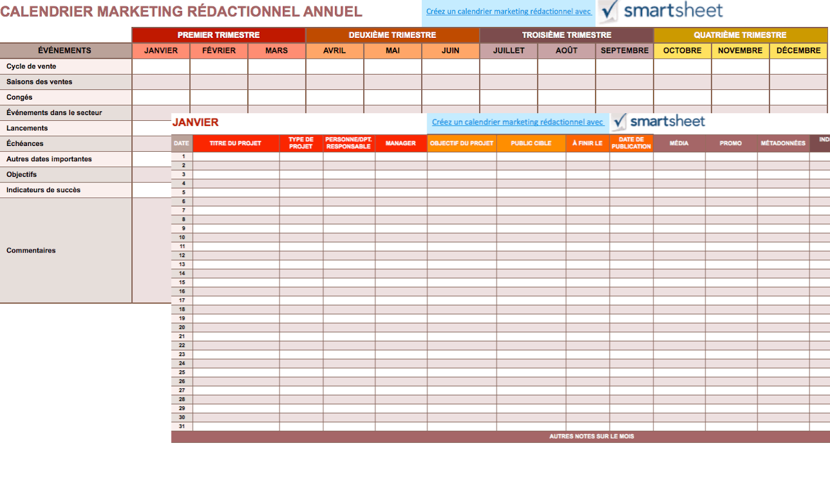Click the OBJECTIF DU PROJET column header
The image size is (830, 504).
coord(462,143)
